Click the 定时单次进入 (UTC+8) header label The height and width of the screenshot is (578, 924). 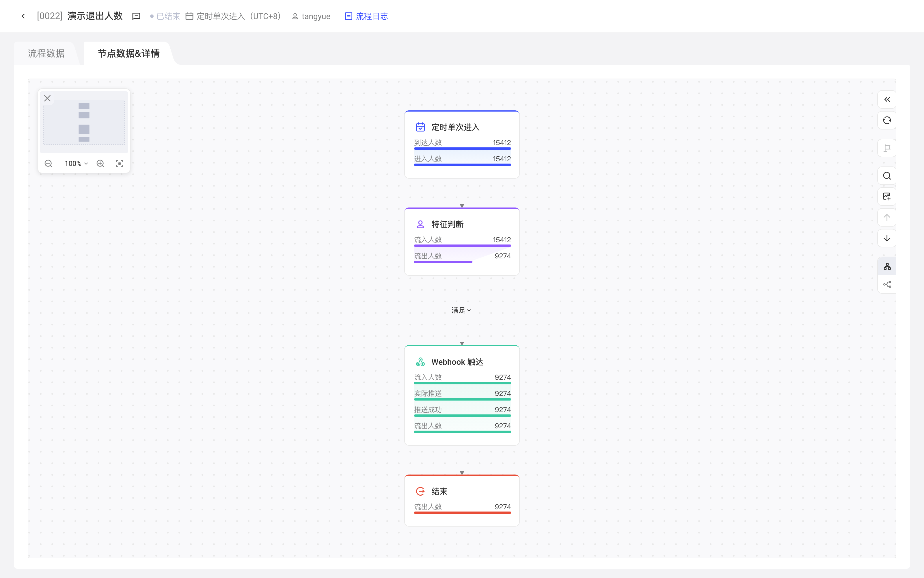click(233, 16)
